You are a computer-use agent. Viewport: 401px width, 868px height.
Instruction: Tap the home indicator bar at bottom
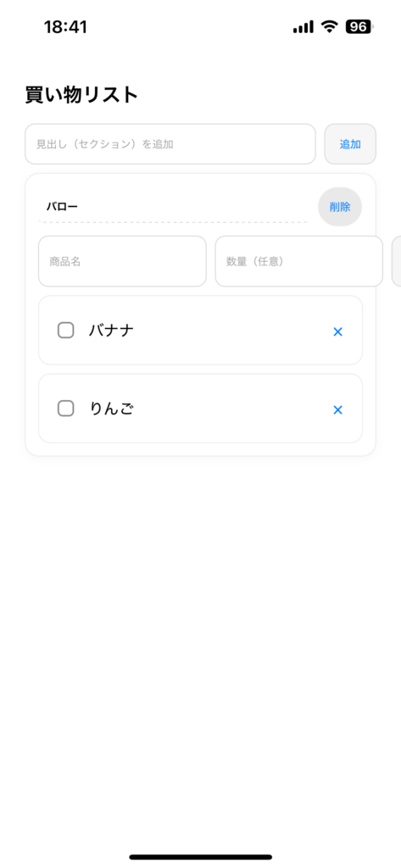(x=200, y=857)
